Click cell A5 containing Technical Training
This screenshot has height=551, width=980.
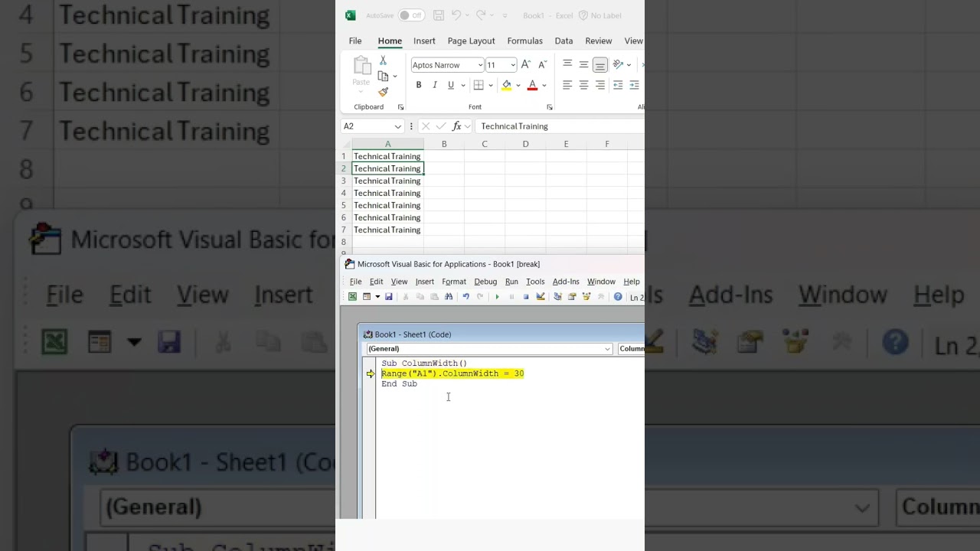click(x=387, y=205)
